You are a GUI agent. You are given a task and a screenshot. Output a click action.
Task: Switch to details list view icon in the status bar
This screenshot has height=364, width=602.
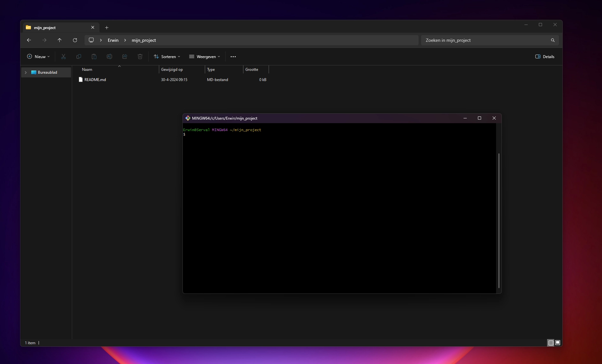pyautogui.click(x=551, y=343)
